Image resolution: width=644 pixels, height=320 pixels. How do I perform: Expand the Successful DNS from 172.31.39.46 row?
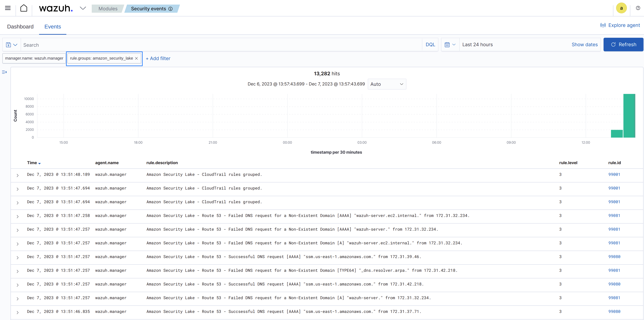coord(17,258)
